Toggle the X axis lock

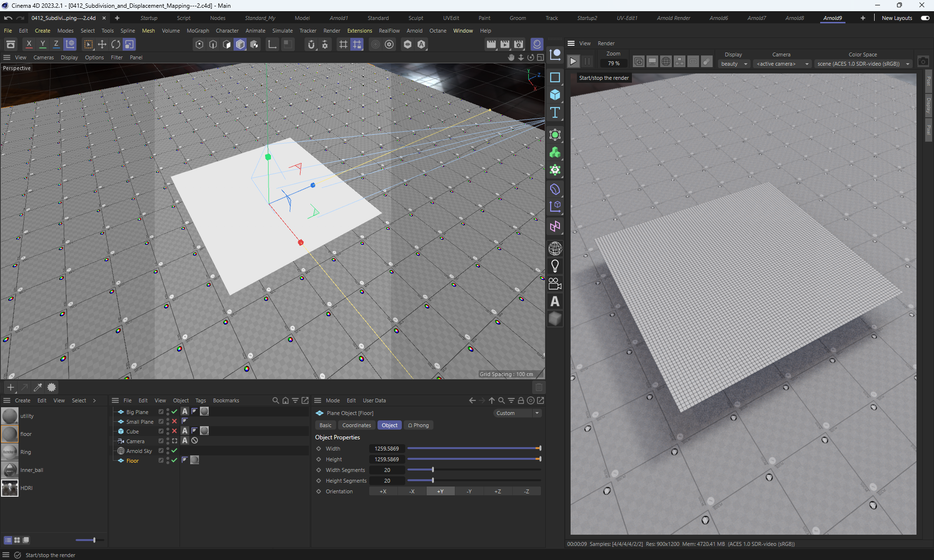(x=29, y=44)
